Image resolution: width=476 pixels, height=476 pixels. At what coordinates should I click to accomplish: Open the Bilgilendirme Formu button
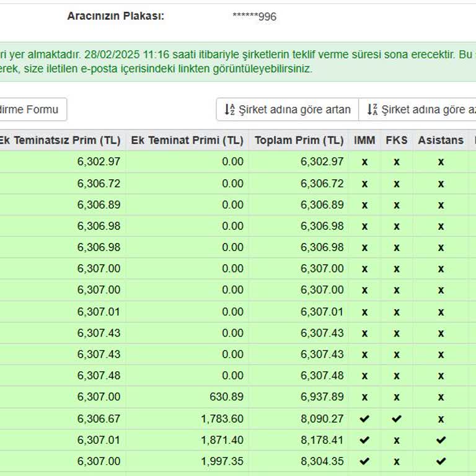coord(31,110)
